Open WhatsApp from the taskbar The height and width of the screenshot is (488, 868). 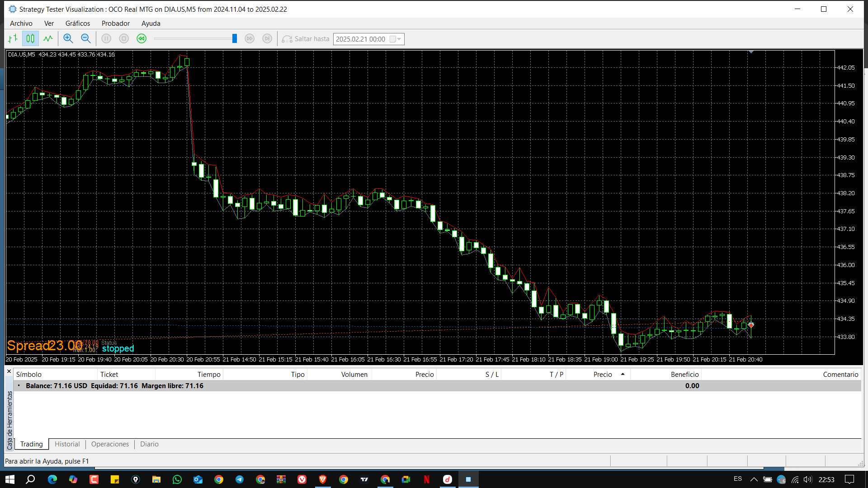pos(177,479)
